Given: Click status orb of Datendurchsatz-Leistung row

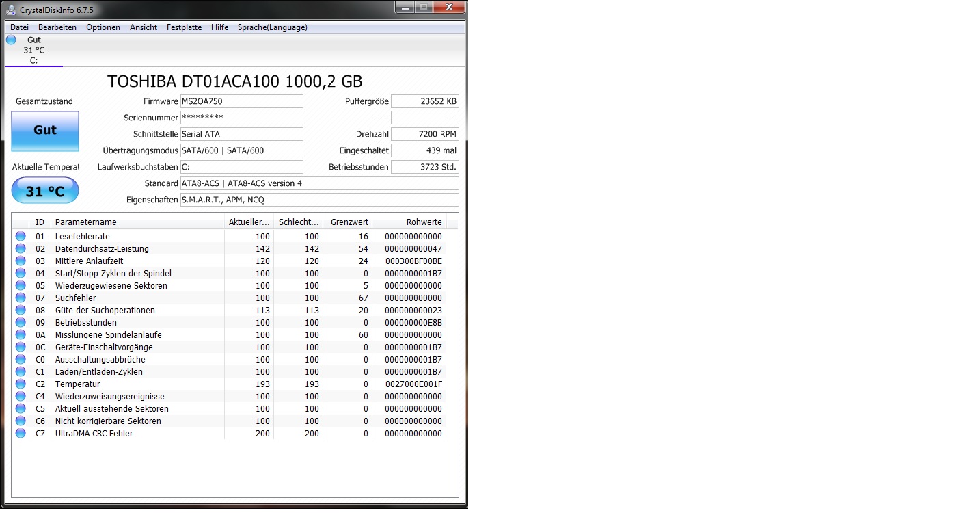Looking at the screenshot, I should pyautogui.click(x=21, y=248).
